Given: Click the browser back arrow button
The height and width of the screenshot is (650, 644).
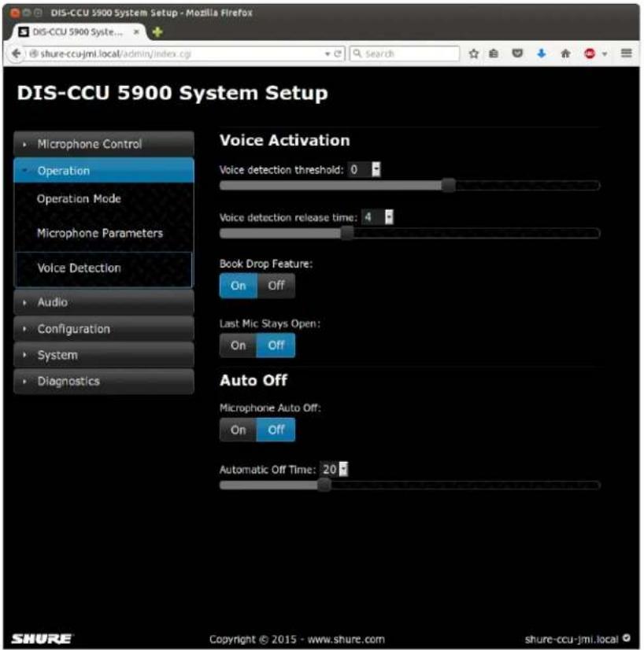Looking at the screenshot, I should pos(17,54).
